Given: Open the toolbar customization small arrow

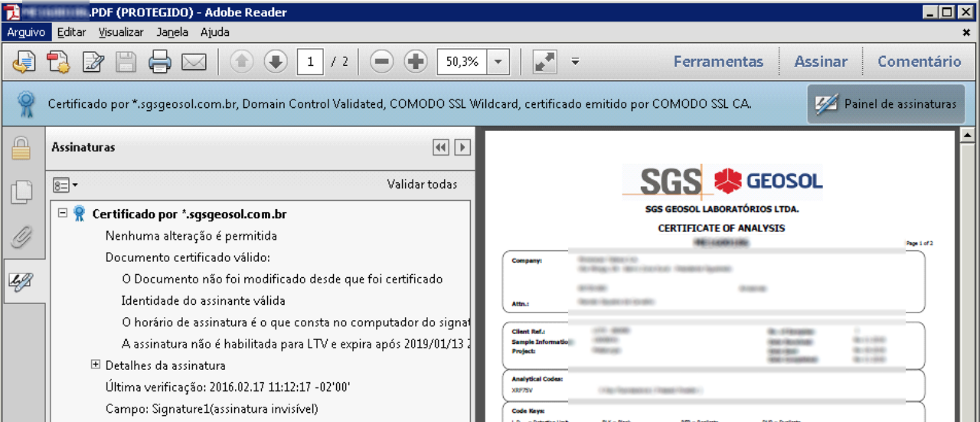Looking at the screenshot, I should tap(576, 62).
